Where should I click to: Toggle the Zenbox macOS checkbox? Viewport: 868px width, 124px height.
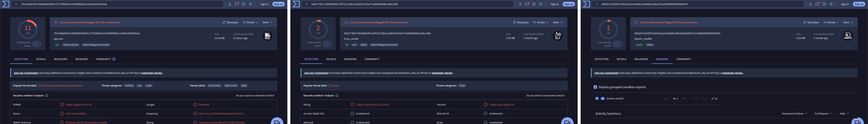tap(597, 99)
